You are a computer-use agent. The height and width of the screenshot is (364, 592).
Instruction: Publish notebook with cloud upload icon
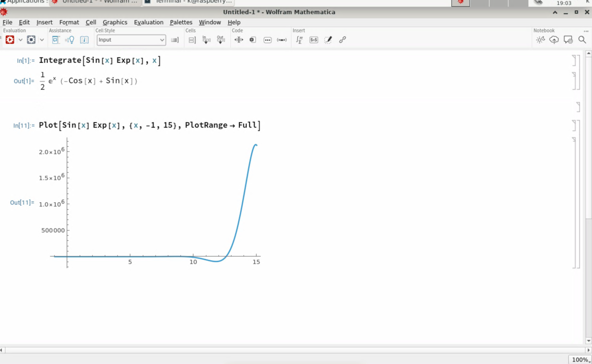tap(554, 40)
